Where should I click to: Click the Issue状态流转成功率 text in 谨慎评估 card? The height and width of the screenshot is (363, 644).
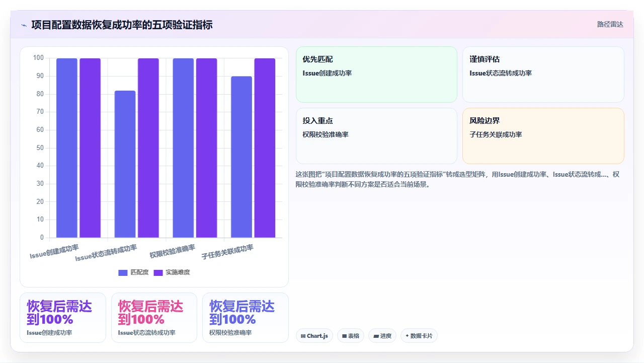click(501, 73)
